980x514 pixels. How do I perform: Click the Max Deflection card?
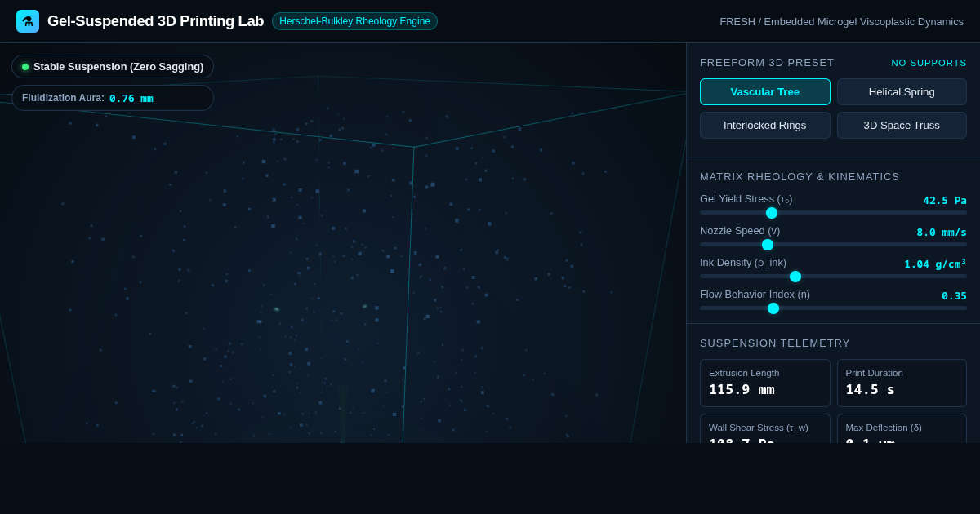click(902, 429)
